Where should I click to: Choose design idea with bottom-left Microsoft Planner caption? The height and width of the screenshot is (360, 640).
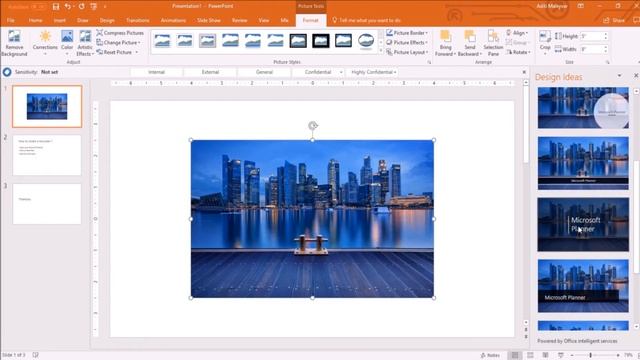pos(583,286)
